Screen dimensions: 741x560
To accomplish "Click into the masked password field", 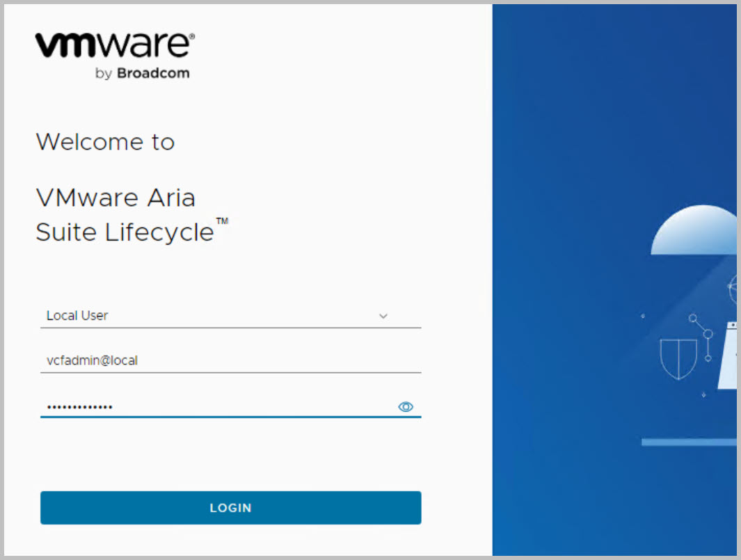I will [209, 407].
